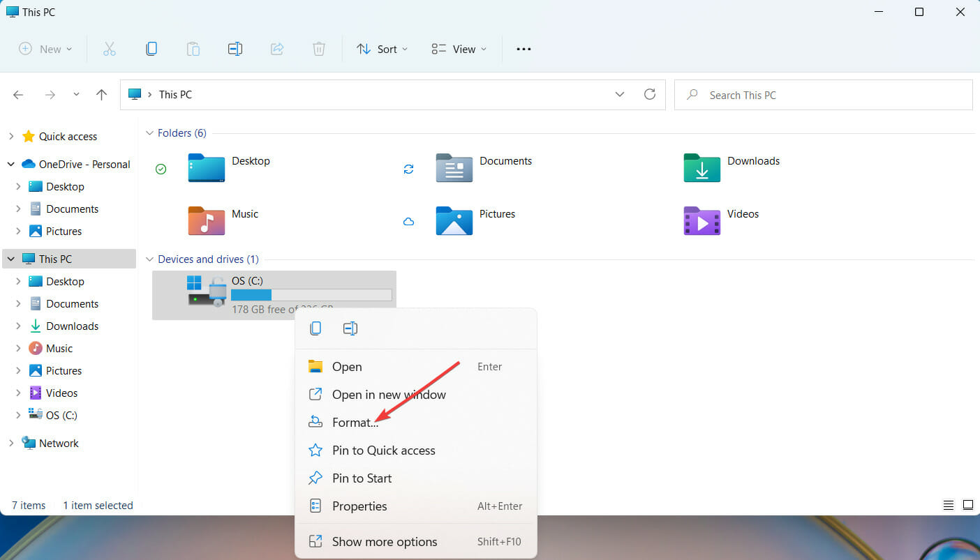Go back with the left arrow
980x560 pixels.
(x=18, y=95)
